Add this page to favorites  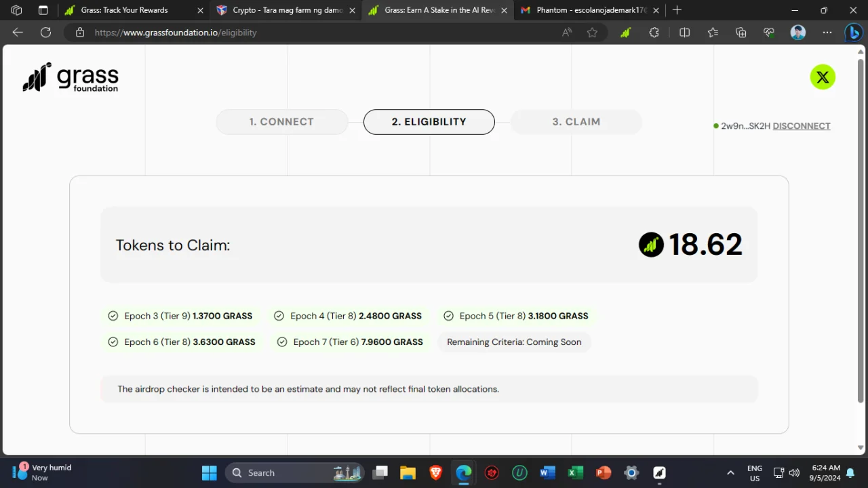coord(592,33)
